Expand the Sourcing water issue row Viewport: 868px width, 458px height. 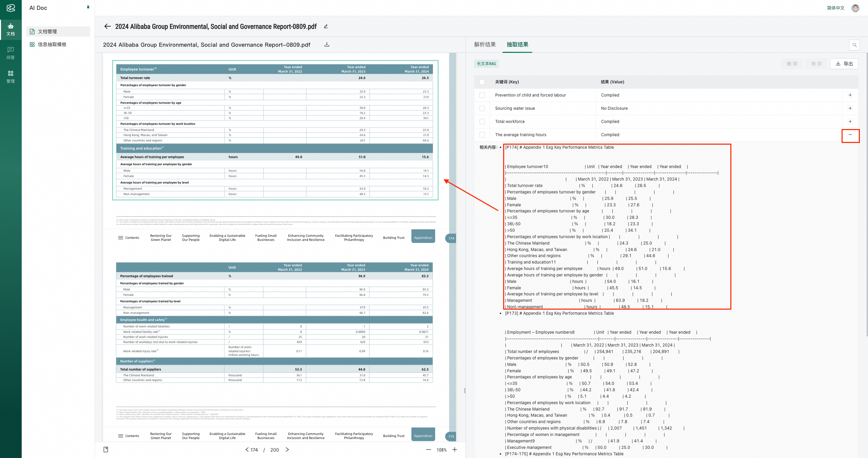pyautogui.click(x=850, y=108)
